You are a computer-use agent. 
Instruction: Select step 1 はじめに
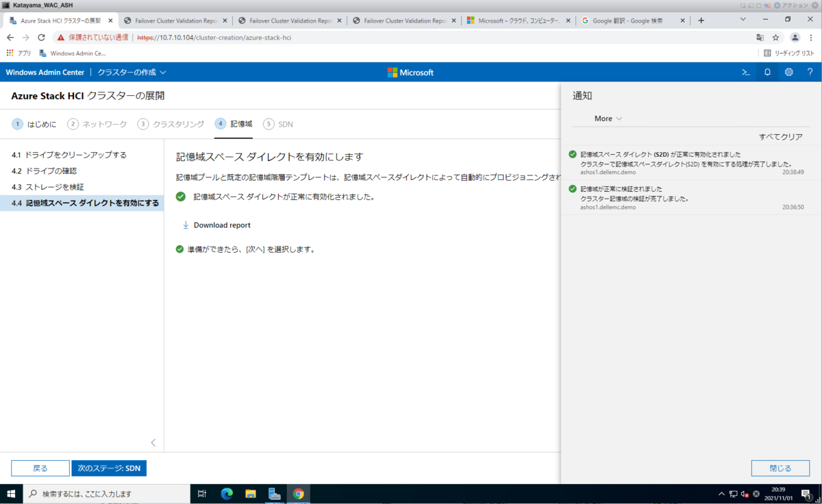click(x=34, y=124)
